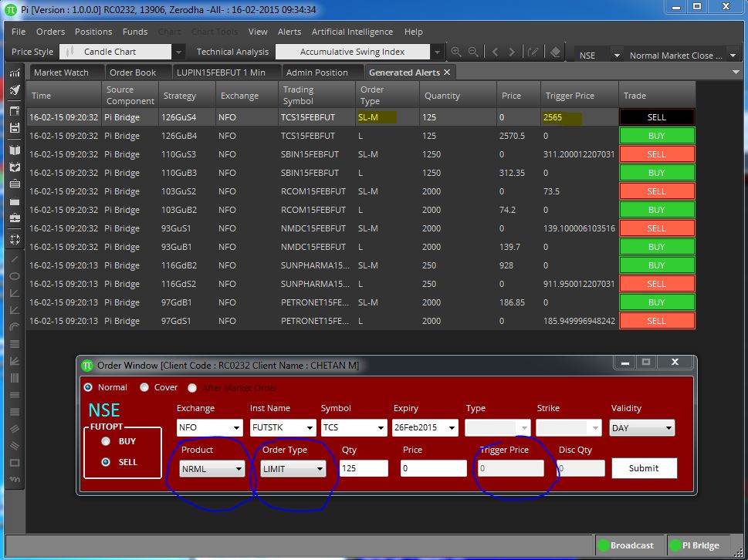The height and width of the screenshot is (560, 748).
Task: Close the Generated Alerts tab
Action: 447,73
